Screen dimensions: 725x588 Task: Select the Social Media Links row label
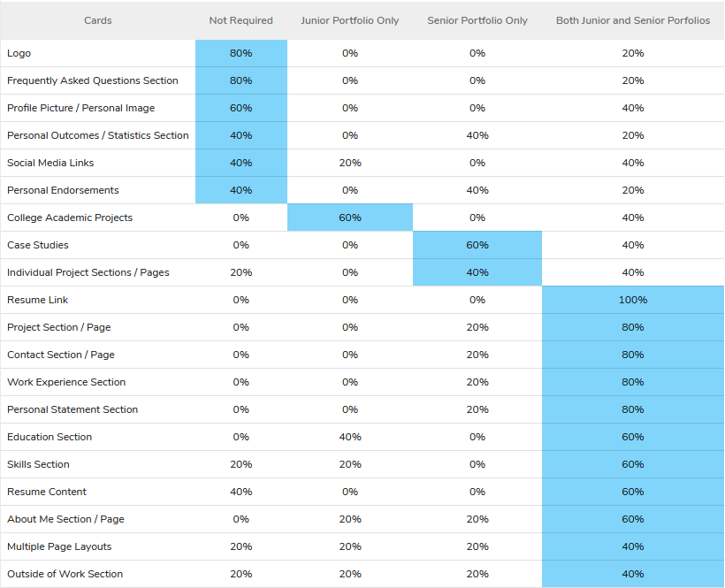coord(50,163)
